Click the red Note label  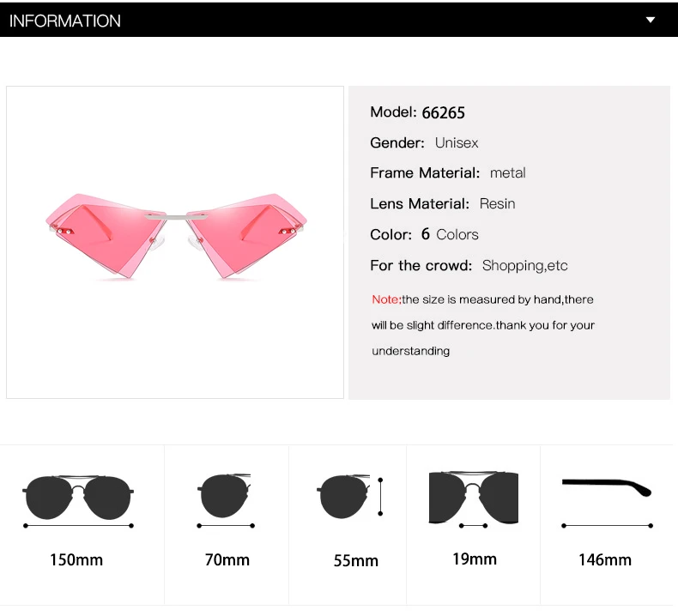pyautogui.click(x=386, y=299)
